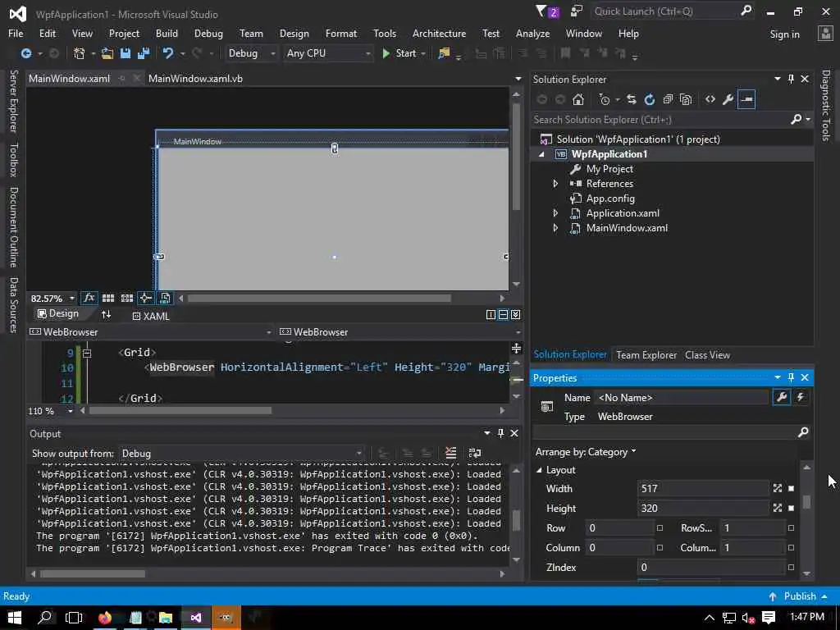Viewport: 840px width, 630px height.
Task: Open the event handlers lightning icon
Action: (801, 398)
